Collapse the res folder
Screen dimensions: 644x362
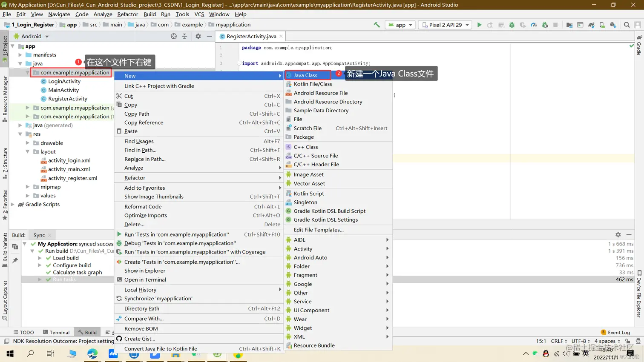[x=20, y=134]
